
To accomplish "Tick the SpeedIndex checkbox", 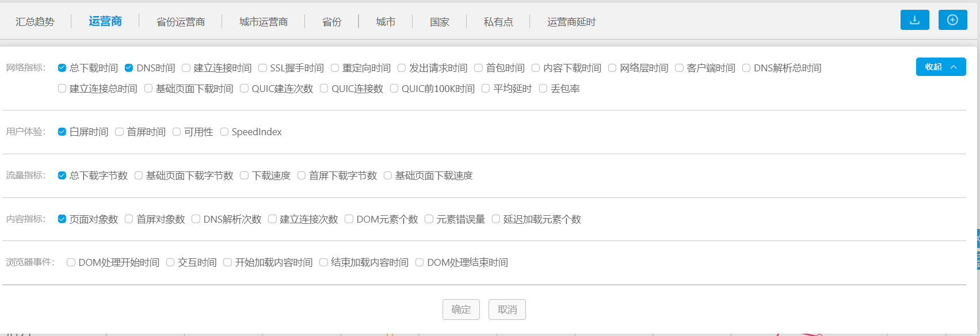I will click(x=224, y=132).
